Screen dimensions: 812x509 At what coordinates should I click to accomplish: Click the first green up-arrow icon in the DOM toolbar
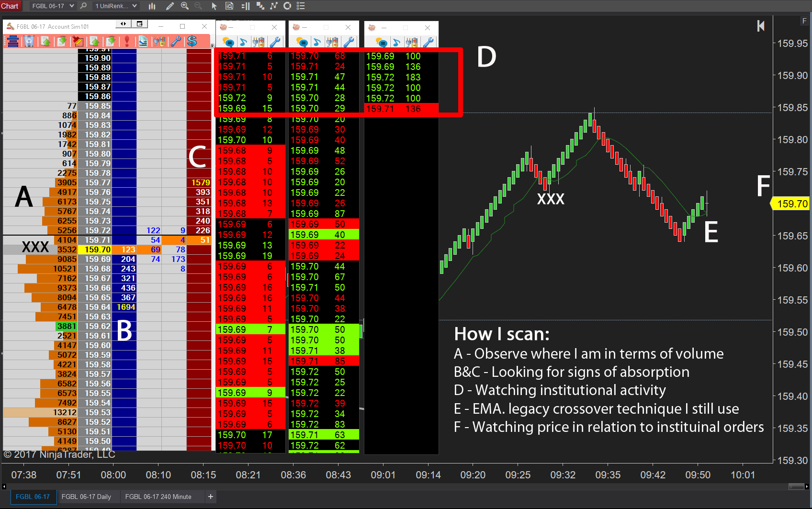[x=46, y=41]
